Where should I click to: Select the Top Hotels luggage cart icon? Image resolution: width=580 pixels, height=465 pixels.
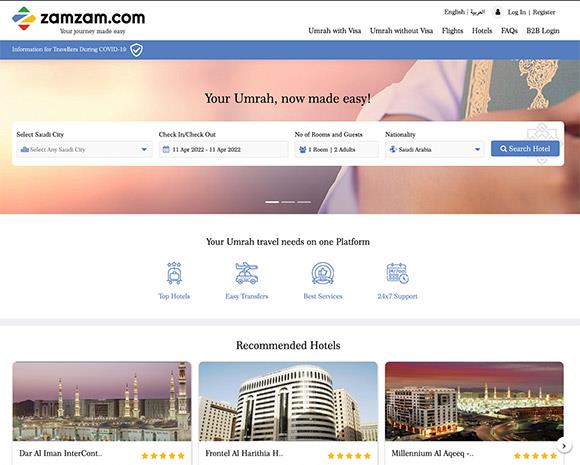click(x=174, y=273)
